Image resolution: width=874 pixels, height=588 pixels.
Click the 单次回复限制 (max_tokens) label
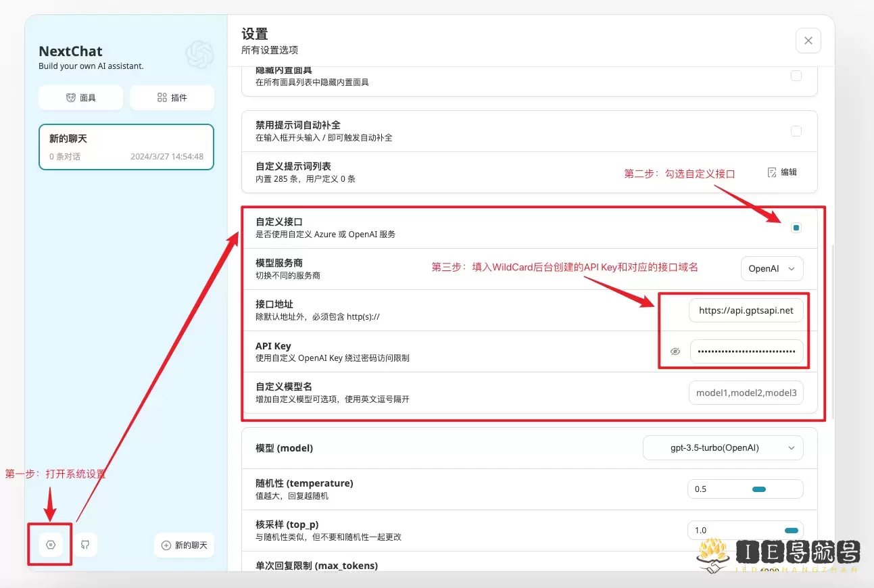click(x=316, y=565)
